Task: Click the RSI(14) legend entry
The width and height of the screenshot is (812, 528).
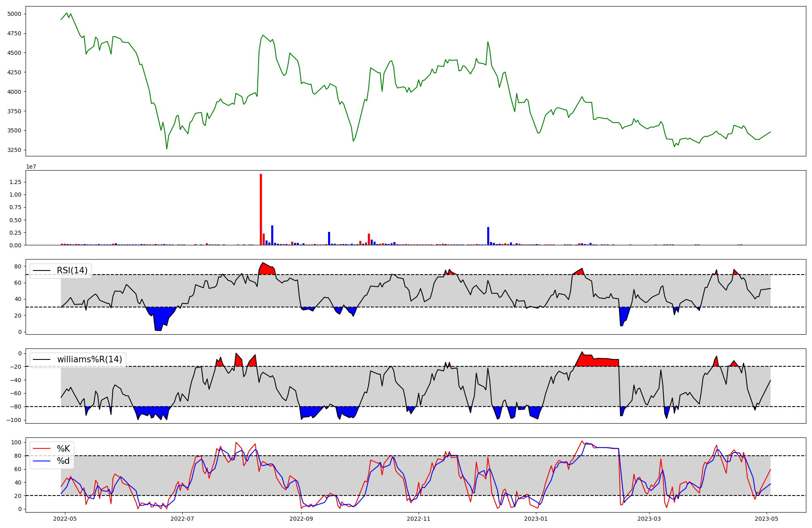Action: point(72,270)
